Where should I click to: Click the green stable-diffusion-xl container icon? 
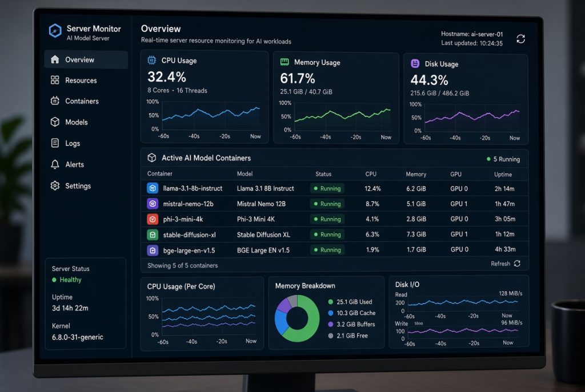coord(153,235)
